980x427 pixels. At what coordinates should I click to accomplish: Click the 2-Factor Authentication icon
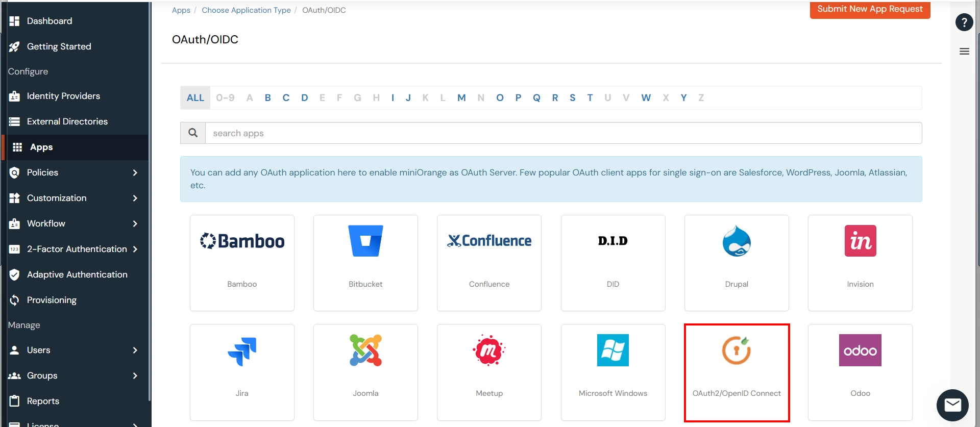[x=14, y=249]
